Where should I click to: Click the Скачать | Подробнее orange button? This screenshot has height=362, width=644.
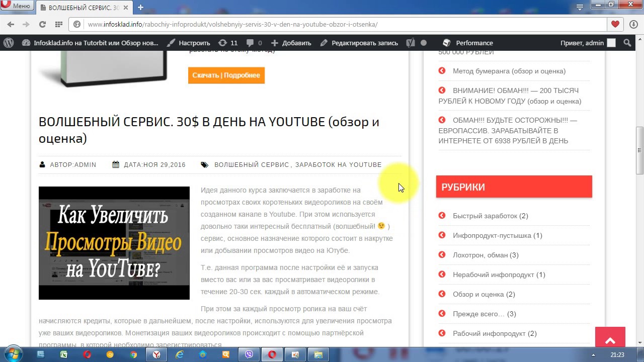(226, 75)
